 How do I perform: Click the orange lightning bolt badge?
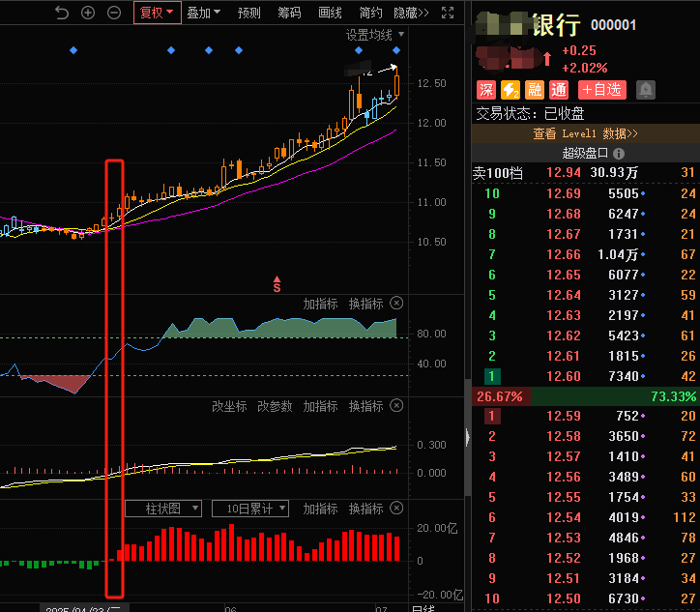(x=510, y=90)
